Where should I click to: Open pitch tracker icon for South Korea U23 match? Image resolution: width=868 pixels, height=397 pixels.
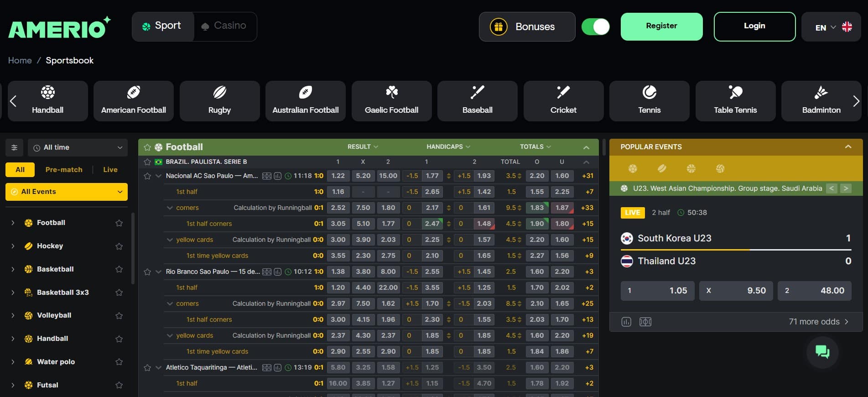tap(645, 322)
